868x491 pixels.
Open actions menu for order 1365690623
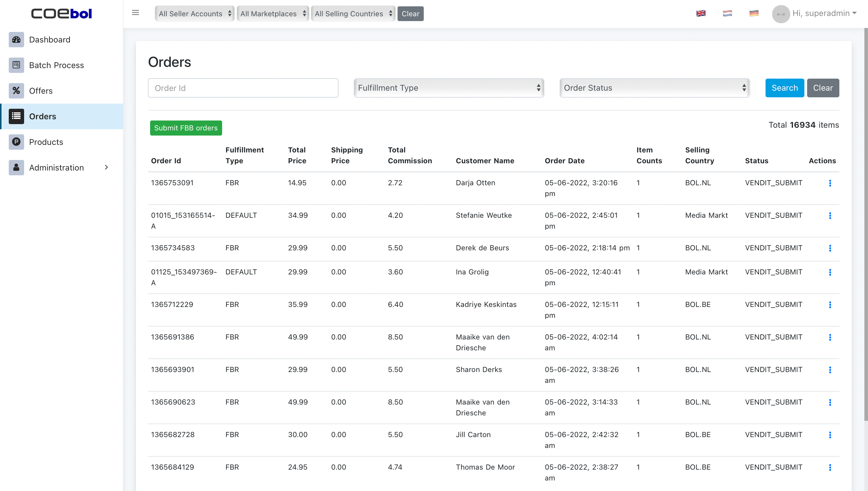830,402
